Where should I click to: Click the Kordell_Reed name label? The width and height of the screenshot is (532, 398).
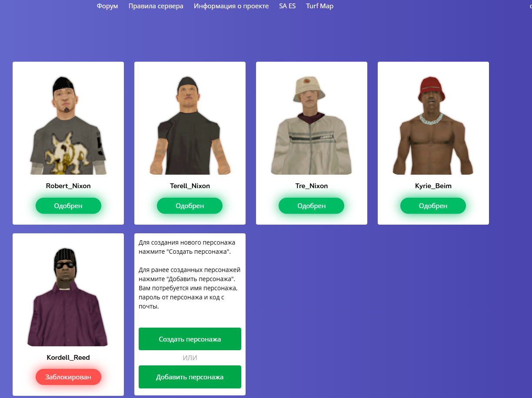68,358
